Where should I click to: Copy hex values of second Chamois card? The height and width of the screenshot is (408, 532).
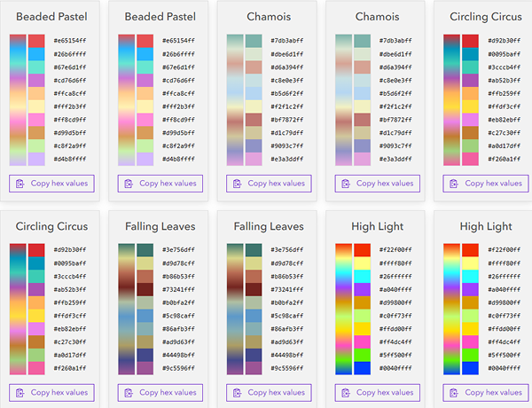[x=378, y=184]
